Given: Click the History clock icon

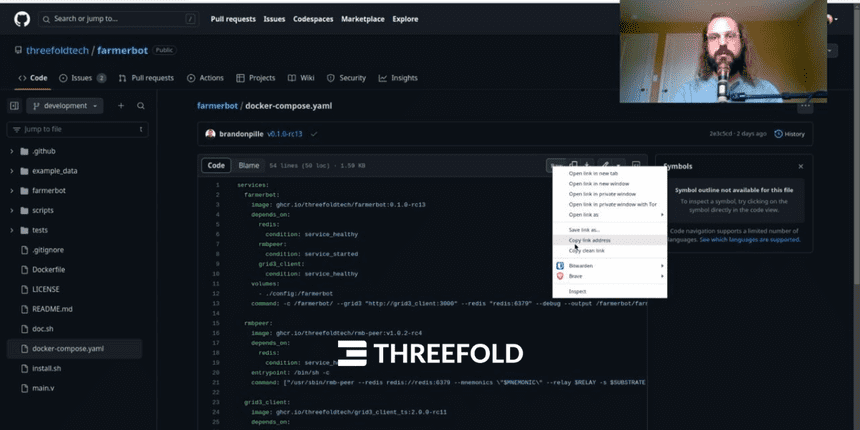Looking at the screenshot, I should pyautogui.click(x=778, y=134).
